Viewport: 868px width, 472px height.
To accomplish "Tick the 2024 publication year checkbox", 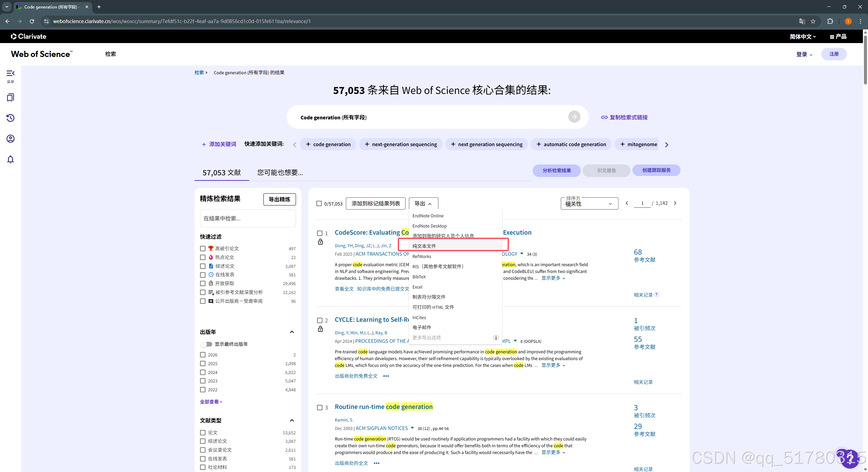I will click(203, 372).
